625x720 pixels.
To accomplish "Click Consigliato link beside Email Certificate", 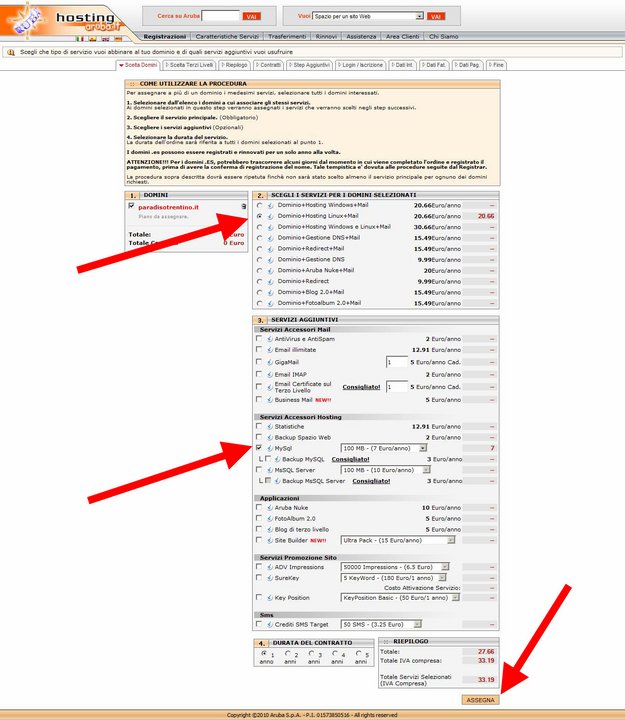I will [361, 387].
